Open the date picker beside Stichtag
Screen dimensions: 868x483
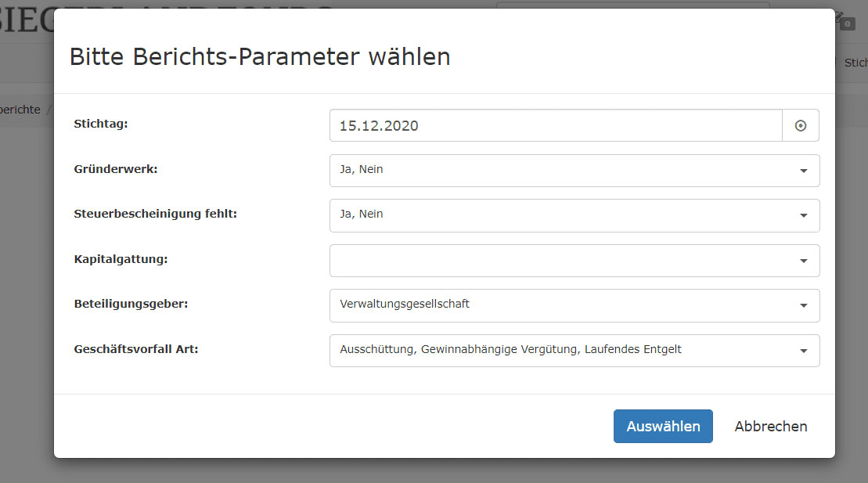pyautogui.click(x=800, y=125)
